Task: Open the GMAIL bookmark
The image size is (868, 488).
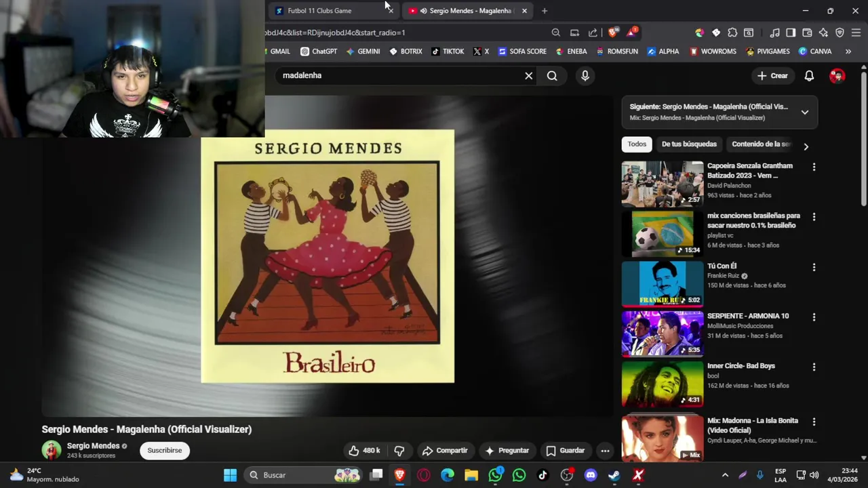Action: tap(279, 52)
